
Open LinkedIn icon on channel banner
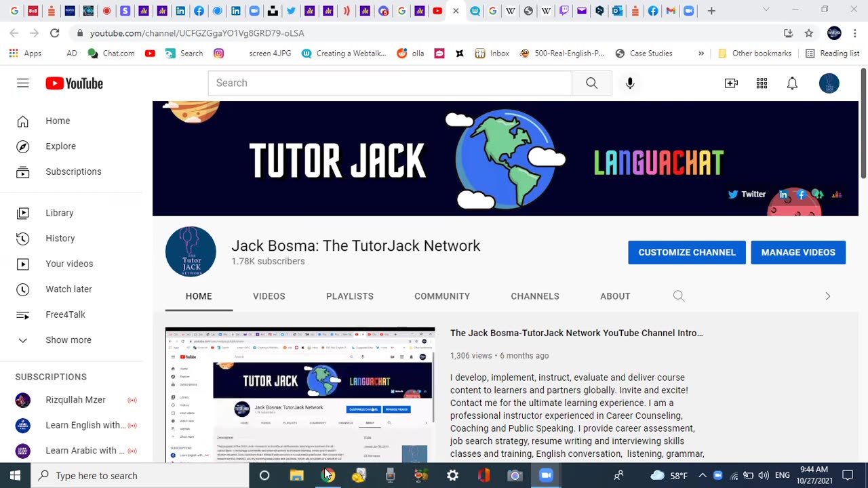pos(783,195)
